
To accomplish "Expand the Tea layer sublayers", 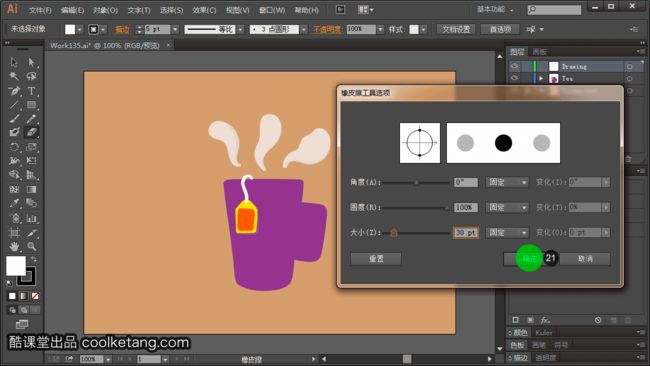I will [x=541, y=78].
